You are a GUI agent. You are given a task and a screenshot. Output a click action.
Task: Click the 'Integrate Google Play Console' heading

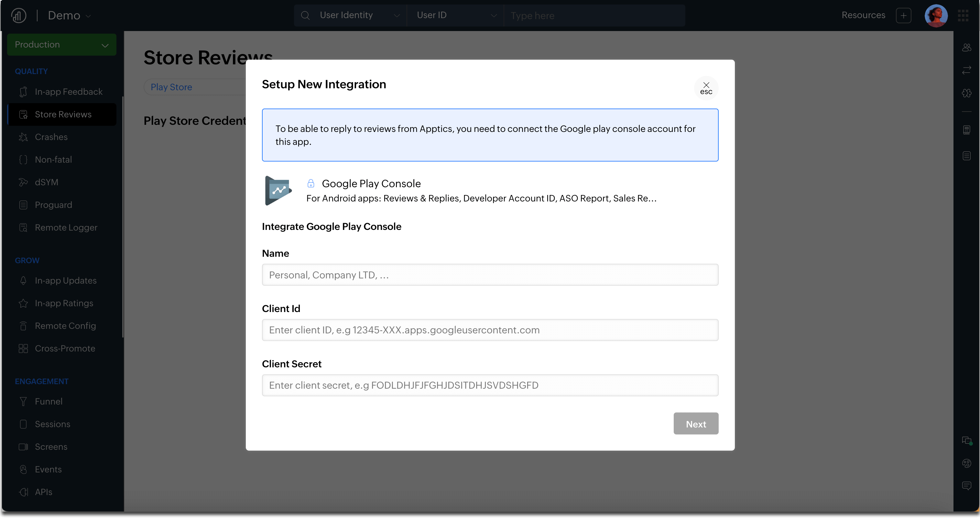click(x=332, y=227)
